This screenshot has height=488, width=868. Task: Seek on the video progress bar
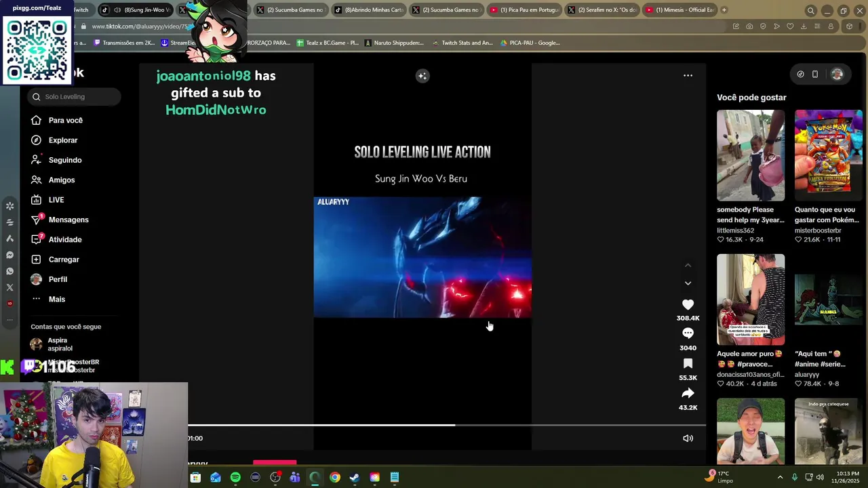[x=447, y=426]
